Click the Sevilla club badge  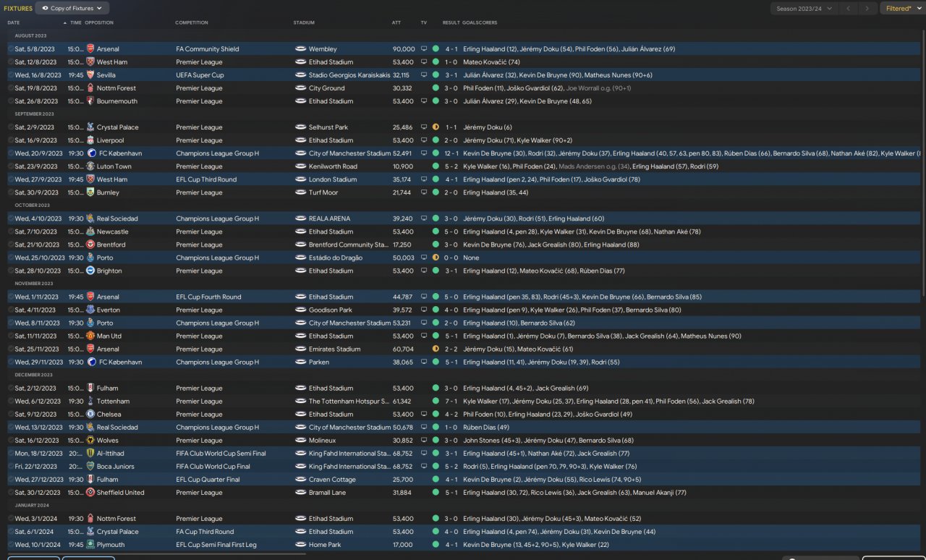tap(90, 75)
